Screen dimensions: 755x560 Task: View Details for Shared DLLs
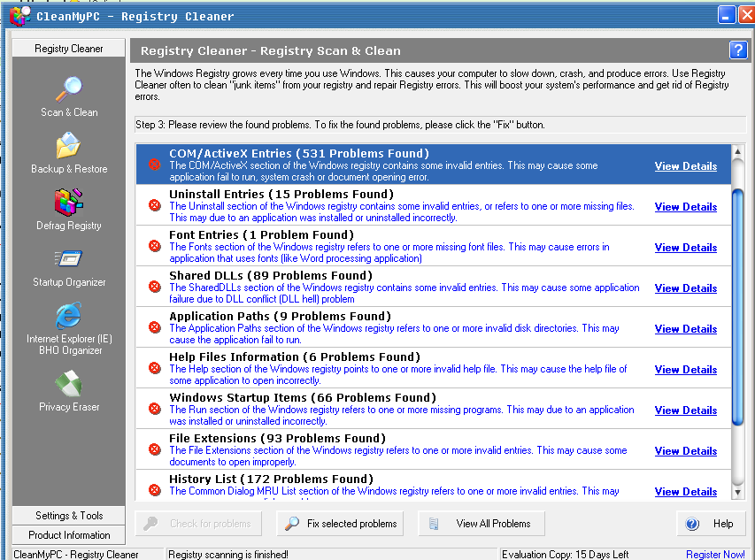click(x=686, y=288)
